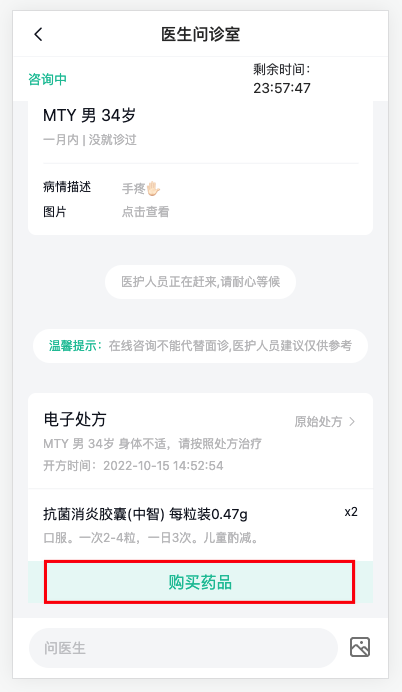Select the 抗菌消炎胶囊(中智) drug item
Viewport: 402px width, 692px height.
tap(145, 514)
